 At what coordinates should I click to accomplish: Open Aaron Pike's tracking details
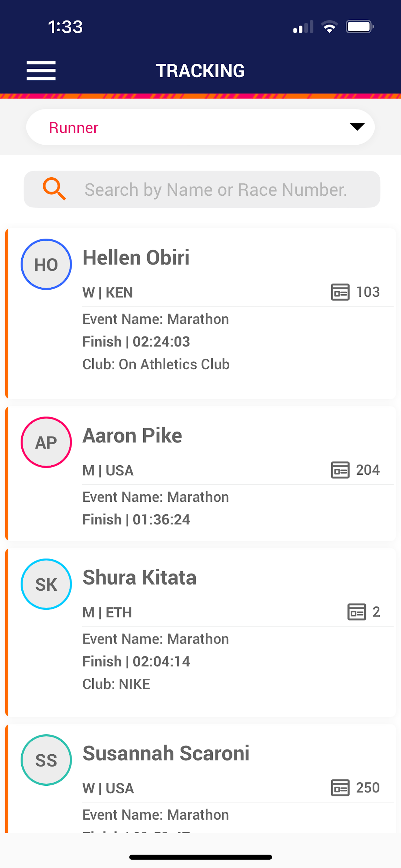coord(200,473)
